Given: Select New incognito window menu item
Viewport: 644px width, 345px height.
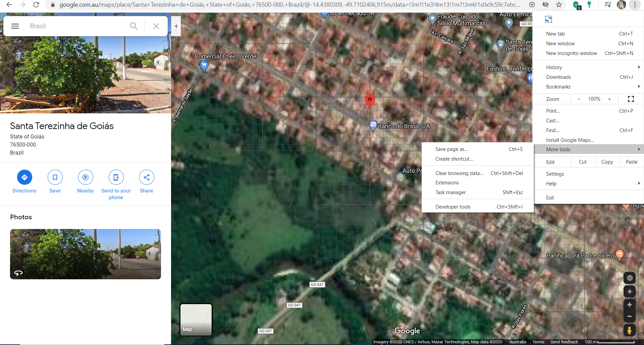Looking at the screenshot, I should 588,53.
